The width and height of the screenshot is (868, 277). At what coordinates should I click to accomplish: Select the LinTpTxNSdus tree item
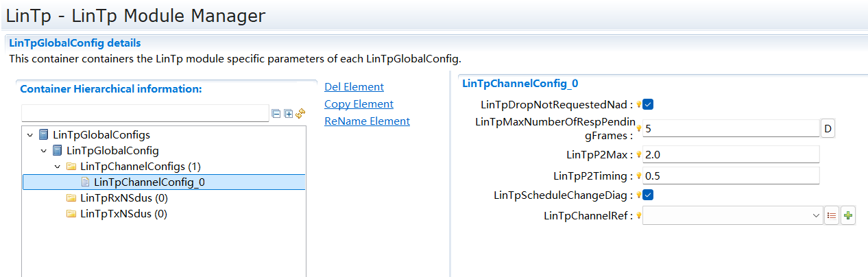123,214
